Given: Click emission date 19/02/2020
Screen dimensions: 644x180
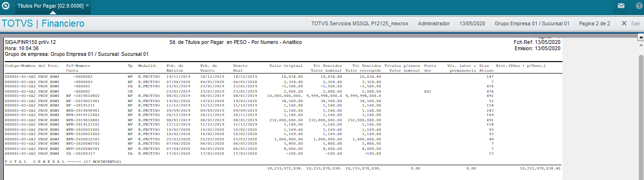Looking at the screenshot, I should (x=178, y=101).
